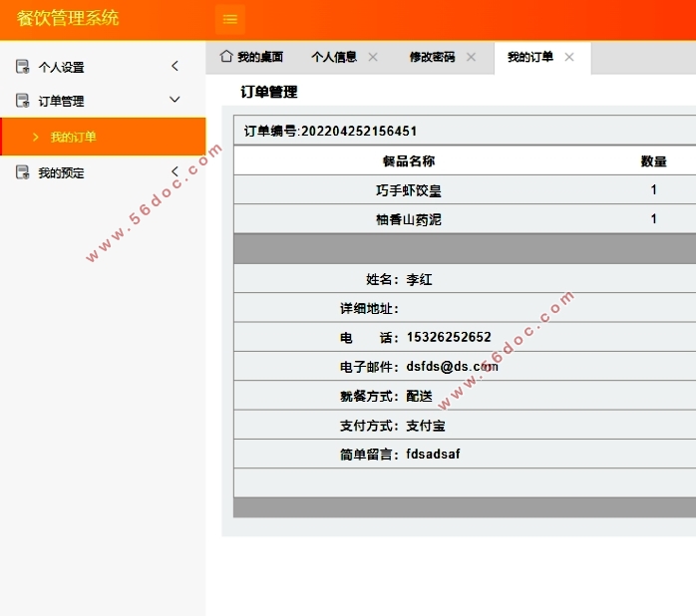Click the 订单管理 menu label
Image resolution: width=696 pixels, height=616 pixels.
[61, 102]
